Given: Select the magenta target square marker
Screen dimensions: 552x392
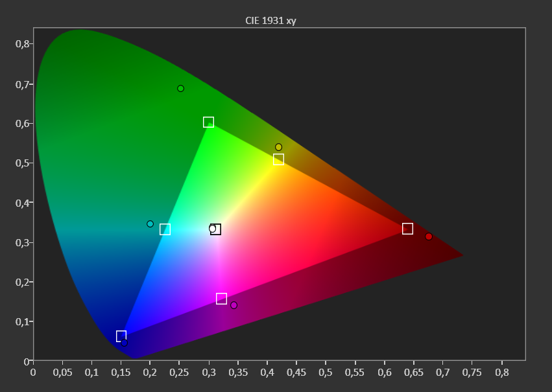Looking at the screenshot, I should [221, 299].
